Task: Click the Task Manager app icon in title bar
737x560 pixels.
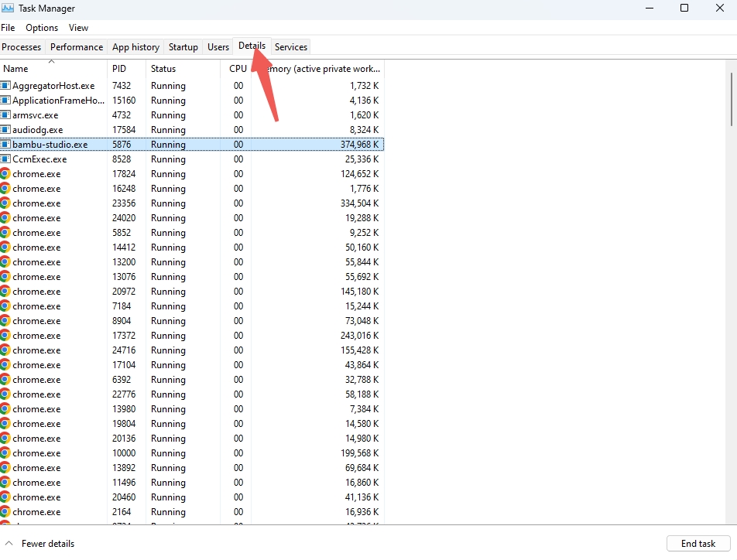Action: [8, 8]
